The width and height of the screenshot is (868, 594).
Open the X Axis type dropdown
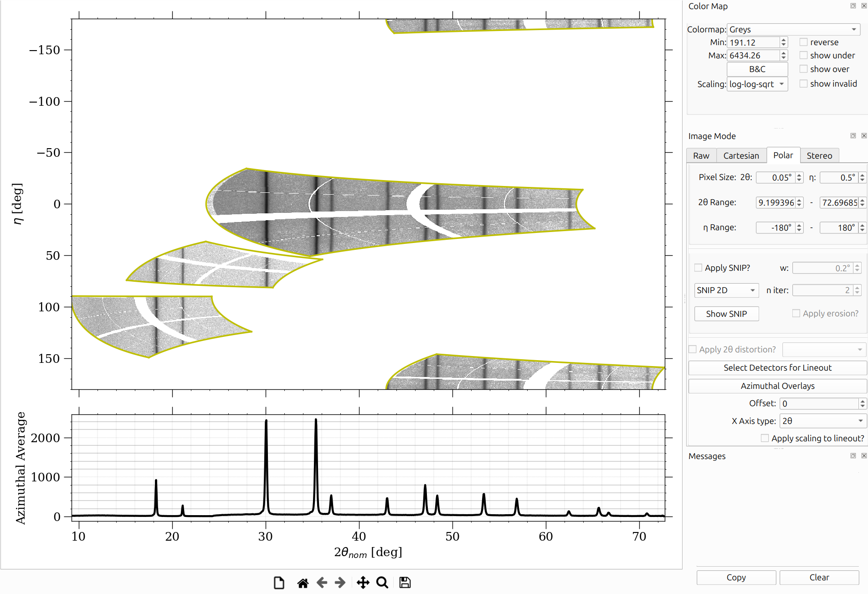coord(823,421)
